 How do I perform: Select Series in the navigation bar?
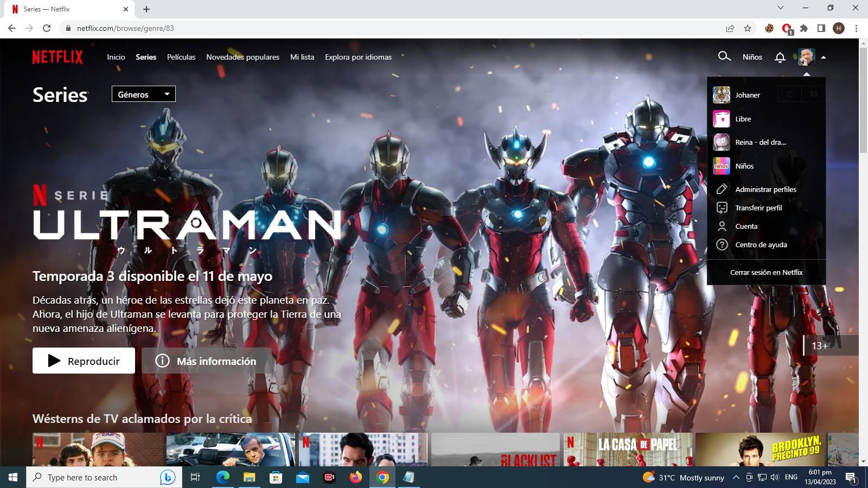coord(146,57)
